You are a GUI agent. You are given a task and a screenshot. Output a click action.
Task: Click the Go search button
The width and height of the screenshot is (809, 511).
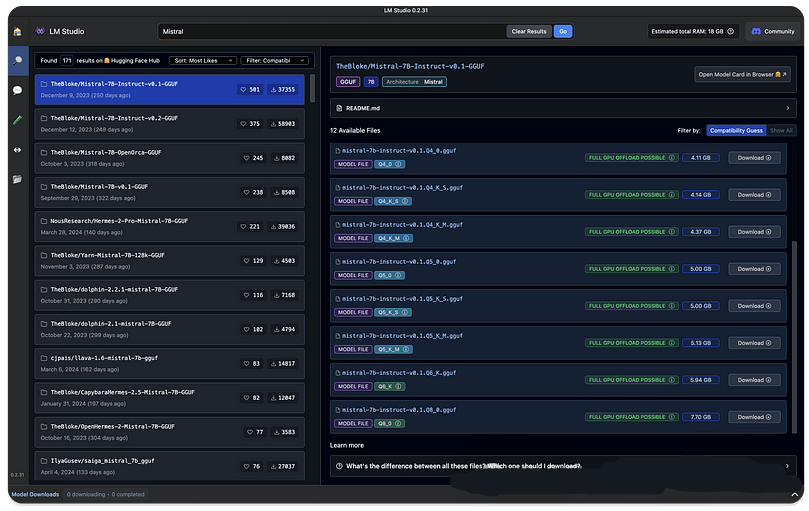[563, 31]
